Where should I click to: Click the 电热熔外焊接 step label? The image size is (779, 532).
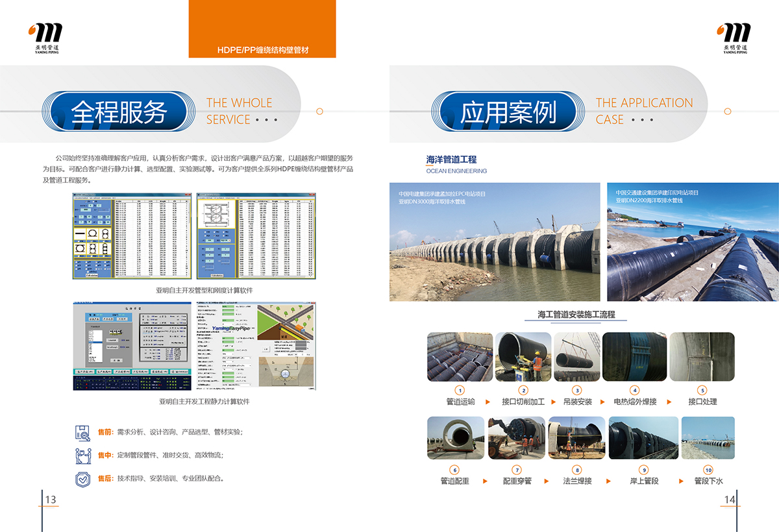635,402
